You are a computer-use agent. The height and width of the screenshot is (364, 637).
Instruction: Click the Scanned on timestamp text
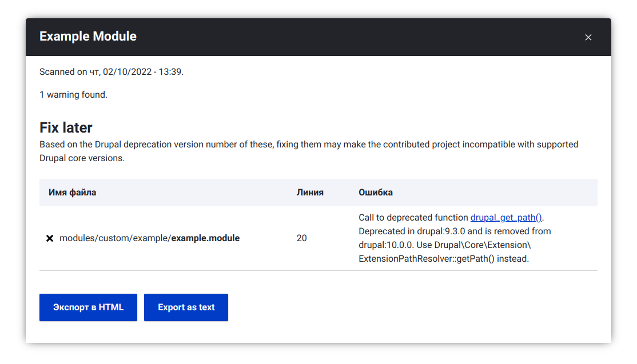112,72
